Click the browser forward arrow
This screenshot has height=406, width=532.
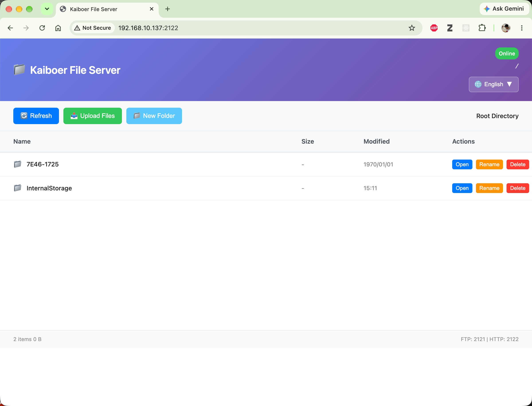tap(26, 28)
